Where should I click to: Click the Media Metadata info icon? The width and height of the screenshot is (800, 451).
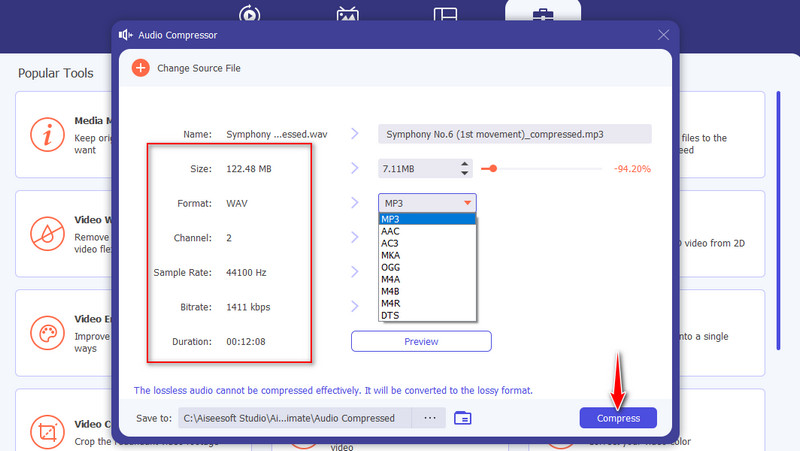[x=46, y=134]
